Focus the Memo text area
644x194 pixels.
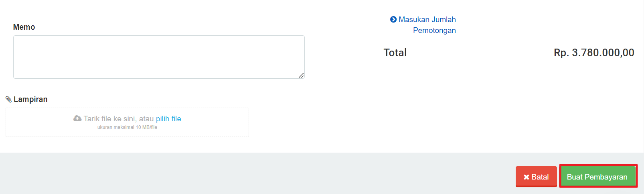click(159, 57)
